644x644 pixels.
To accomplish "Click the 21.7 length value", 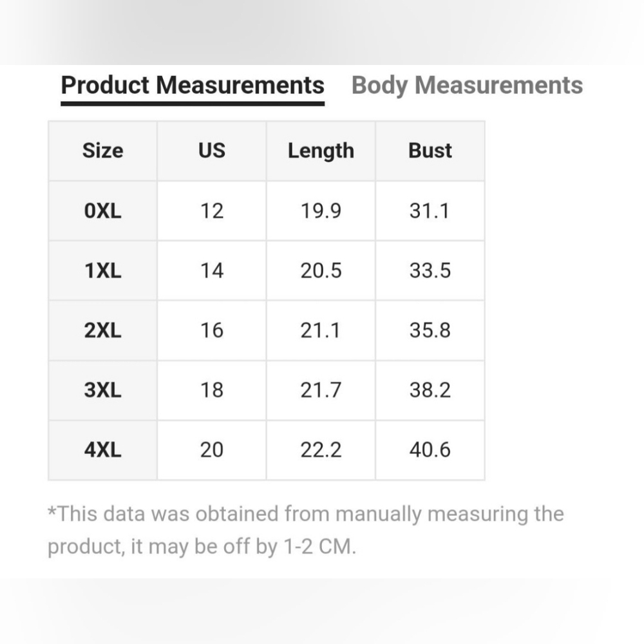I will (x=321, y=390).
